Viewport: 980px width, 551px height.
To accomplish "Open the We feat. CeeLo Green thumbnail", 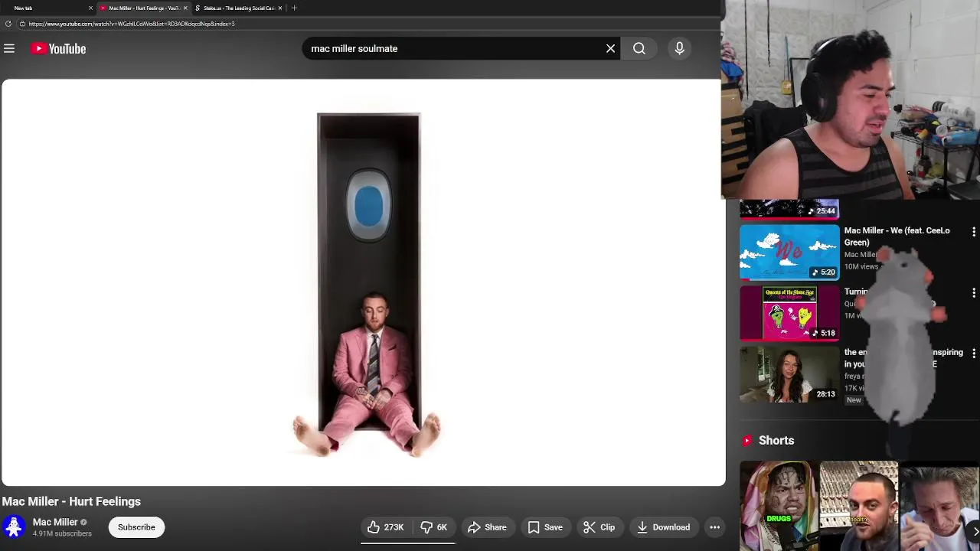I will click(x=789, y=251).
